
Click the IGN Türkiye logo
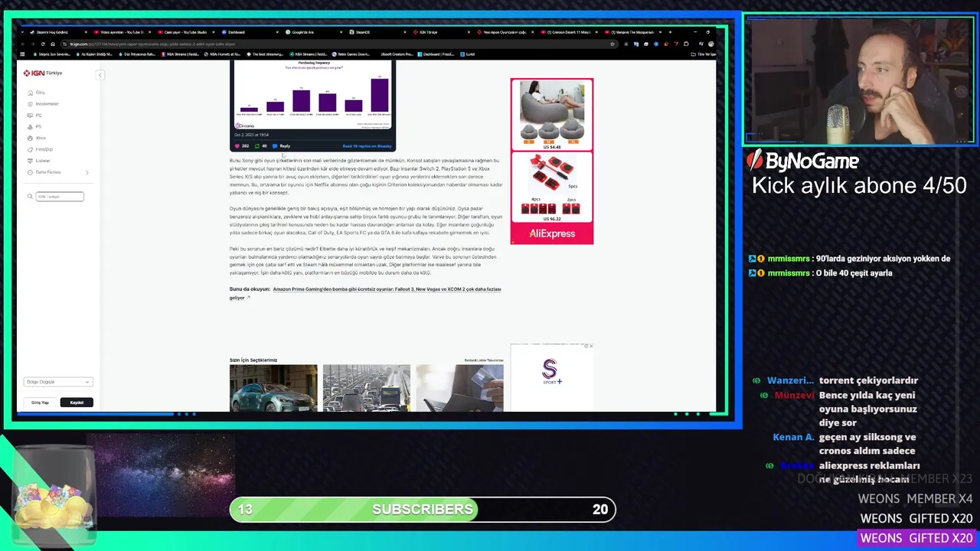pos(43,73)
